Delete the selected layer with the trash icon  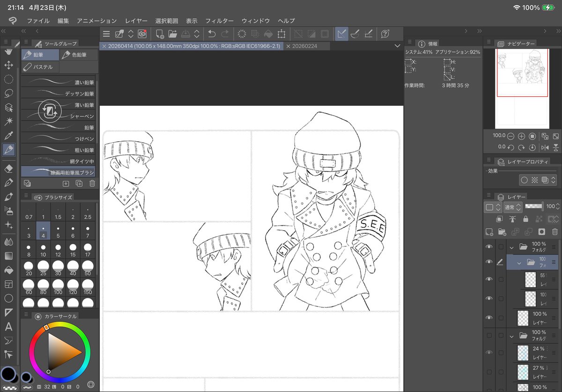[555, 232]
